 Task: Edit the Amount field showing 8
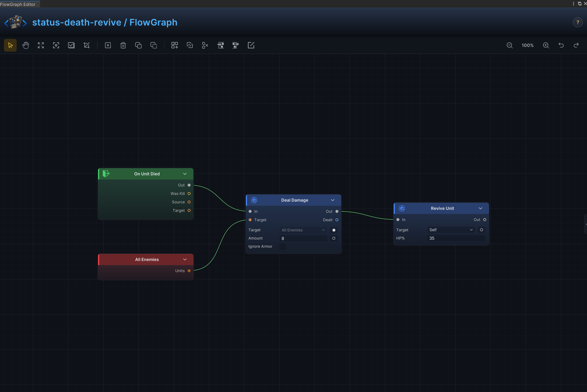click(x=303, y=238)
